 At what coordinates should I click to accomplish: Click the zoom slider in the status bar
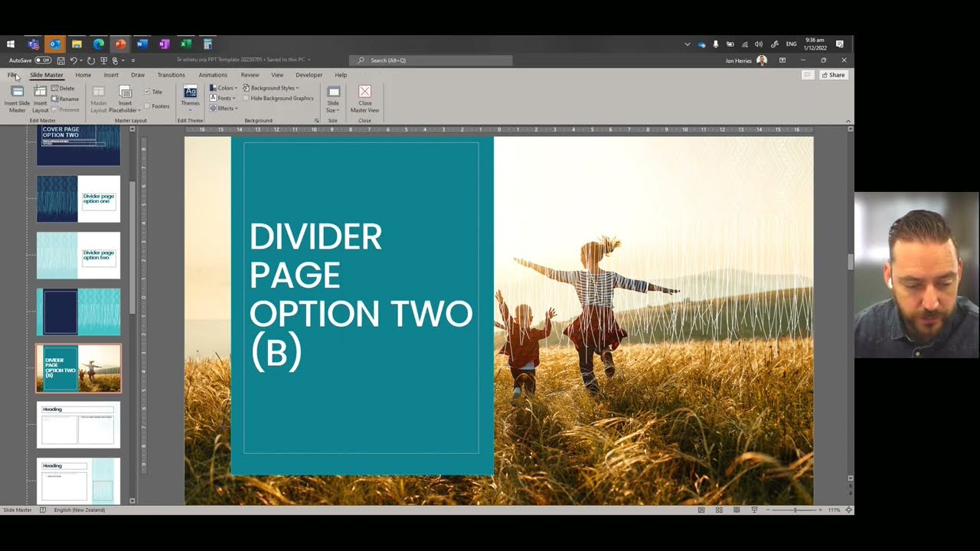click(x=795, y=510)
